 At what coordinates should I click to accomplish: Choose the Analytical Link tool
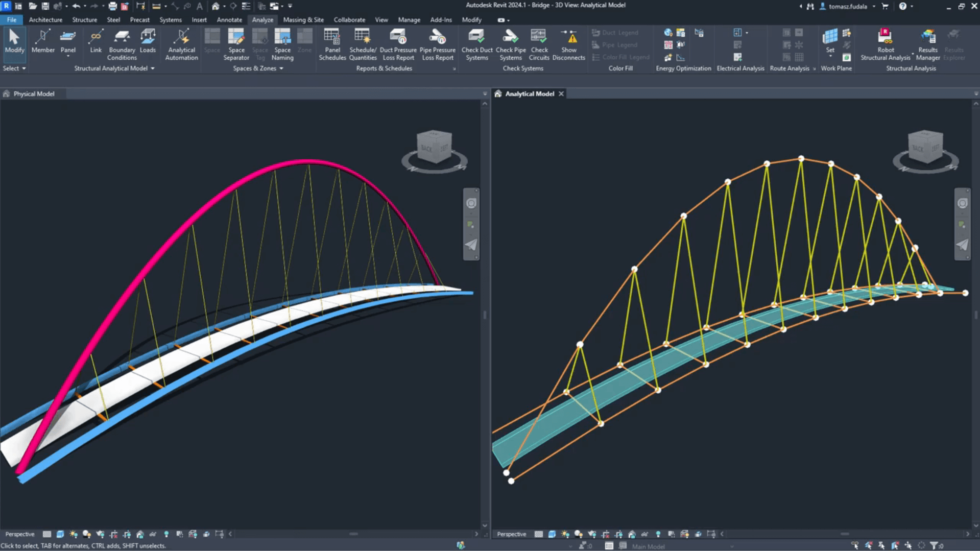(x=95, y=41)
